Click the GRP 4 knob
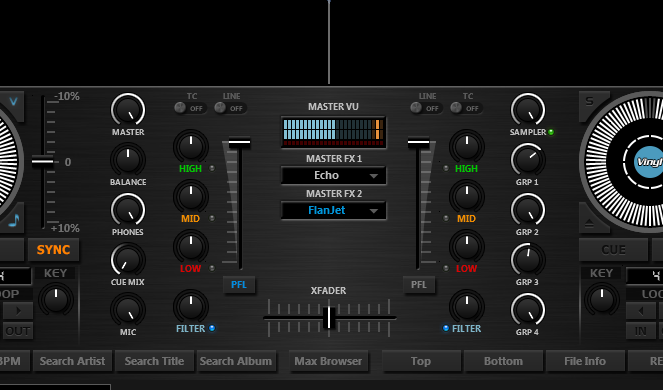The height and width of the screenshot is (390, 663). [x=528, y=310]
